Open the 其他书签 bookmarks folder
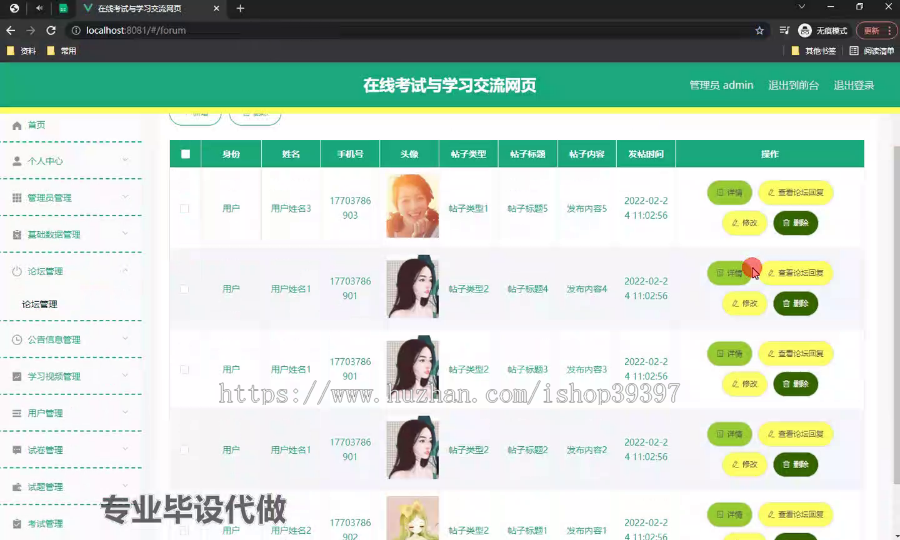The height and width of the screenshot is (540, 900). point(813,51)
